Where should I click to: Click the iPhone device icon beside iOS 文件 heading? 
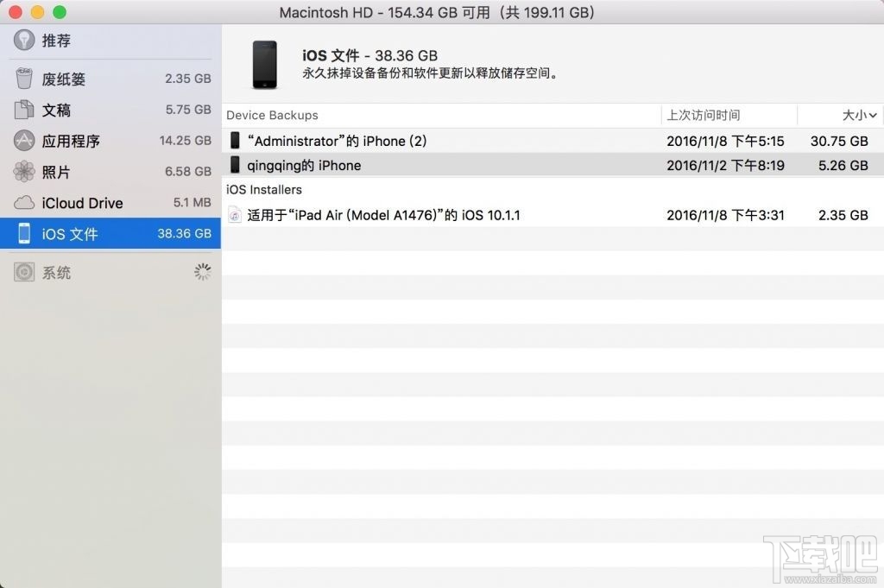point(266,63)
